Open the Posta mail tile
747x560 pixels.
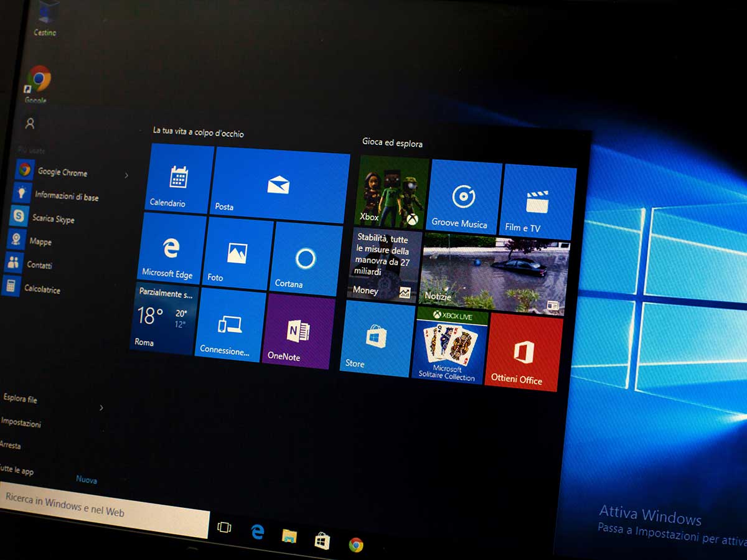click(280, 185)
